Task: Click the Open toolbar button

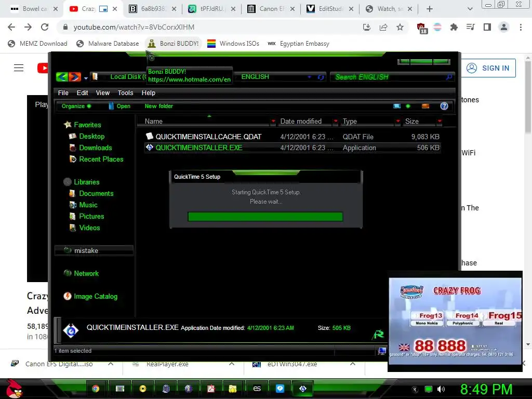Action: [119, 106]
